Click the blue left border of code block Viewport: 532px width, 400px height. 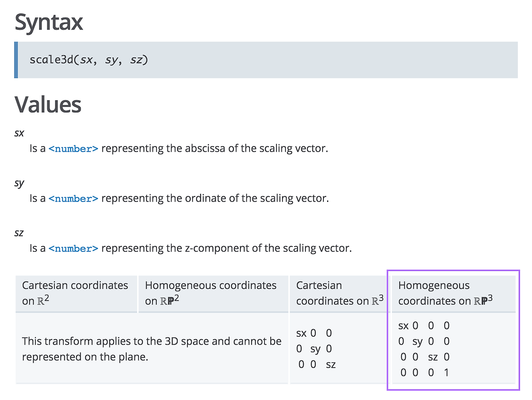click(x=16, y=60)
